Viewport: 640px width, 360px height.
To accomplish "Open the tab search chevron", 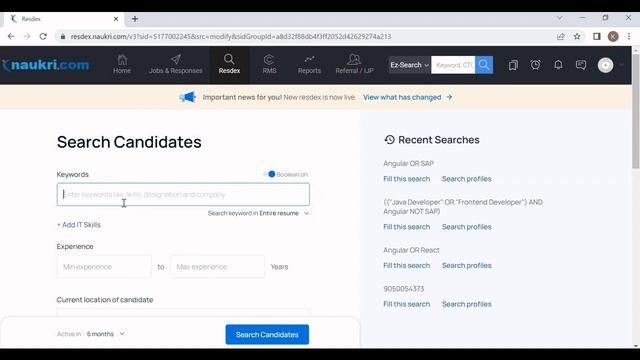I will tap(560, 18).
